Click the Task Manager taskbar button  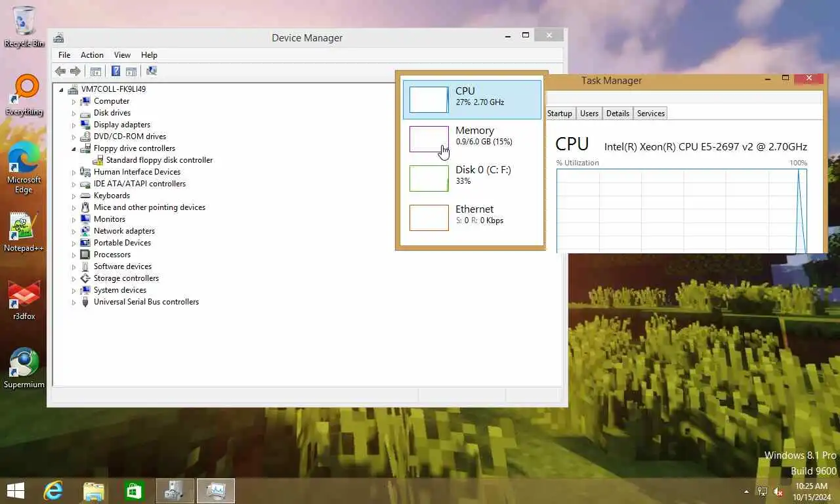click(216, 490)
